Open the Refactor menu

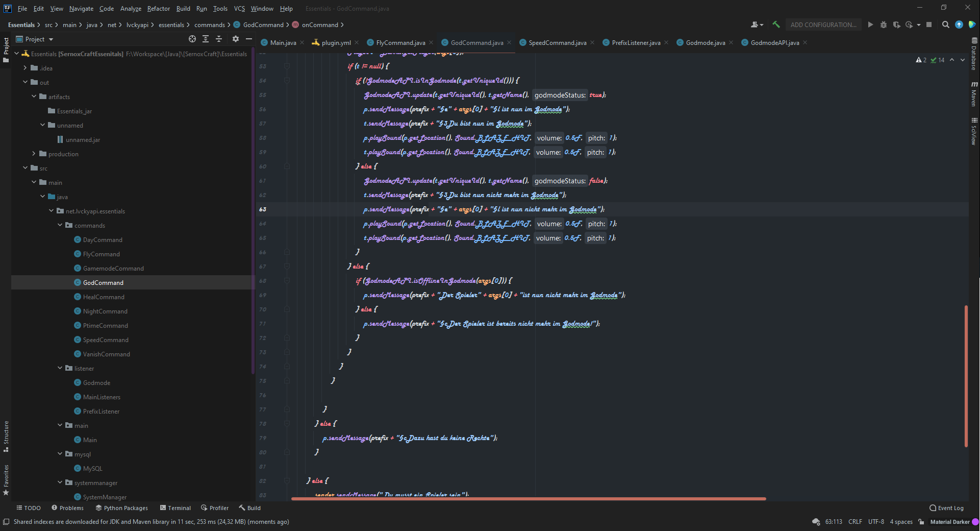[x=158, y=9]
